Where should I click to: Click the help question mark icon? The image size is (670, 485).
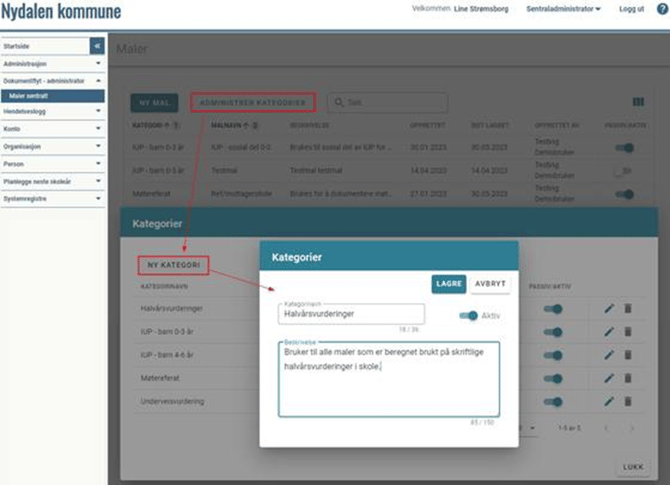(662, 9)
